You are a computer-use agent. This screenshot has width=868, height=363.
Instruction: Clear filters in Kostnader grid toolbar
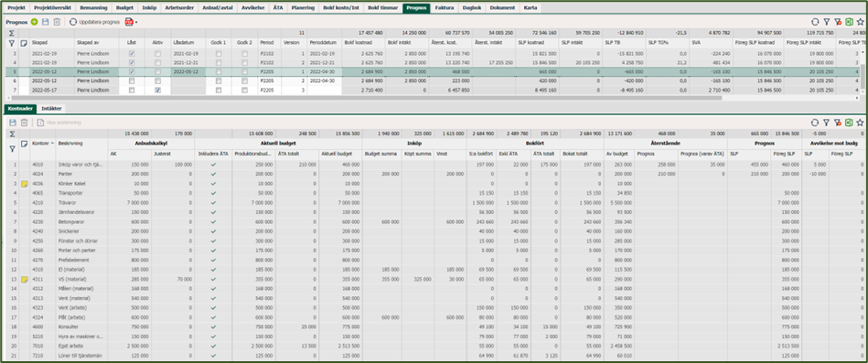[838, 123]
